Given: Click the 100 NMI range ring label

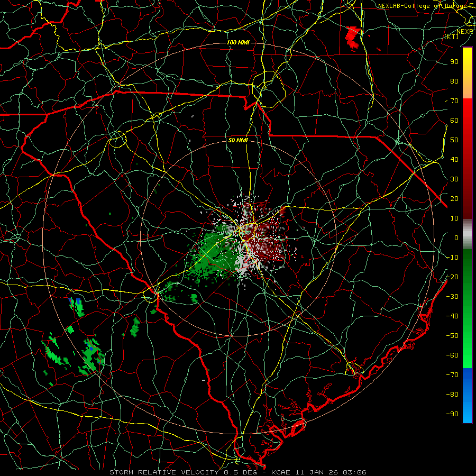Looking at the screenshot, I should pyautogui.click(x=238, y=42).
